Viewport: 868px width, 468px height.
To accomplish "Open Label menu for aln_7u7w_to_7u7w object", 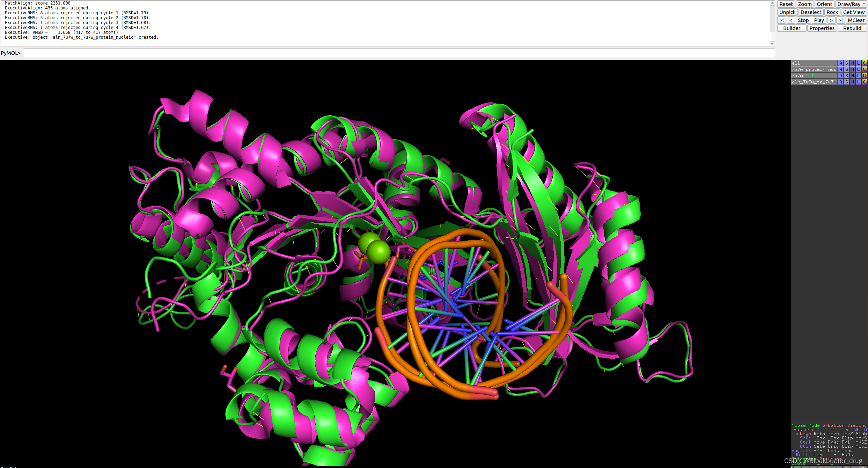I will pyautogui.click(x=859, y=82).
